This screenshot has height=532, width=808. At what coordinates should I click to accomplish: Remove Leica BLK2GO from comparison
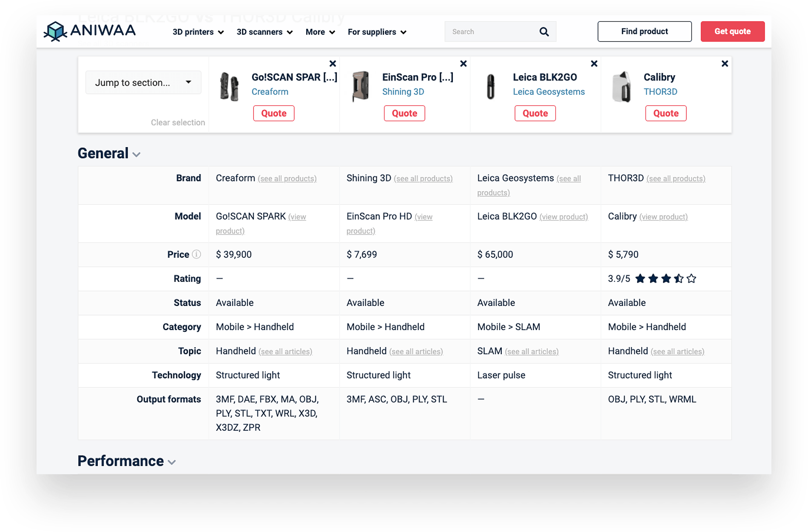coord(594,64)
